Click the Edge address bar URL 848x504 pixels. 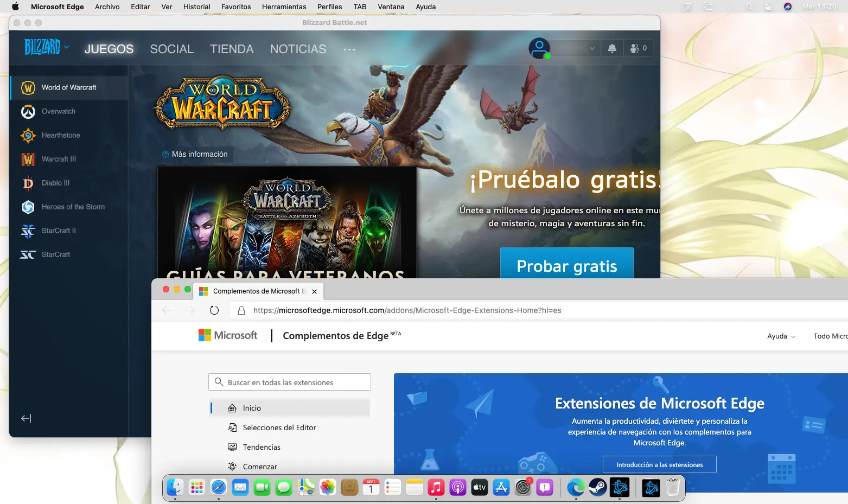coord(407,310)
